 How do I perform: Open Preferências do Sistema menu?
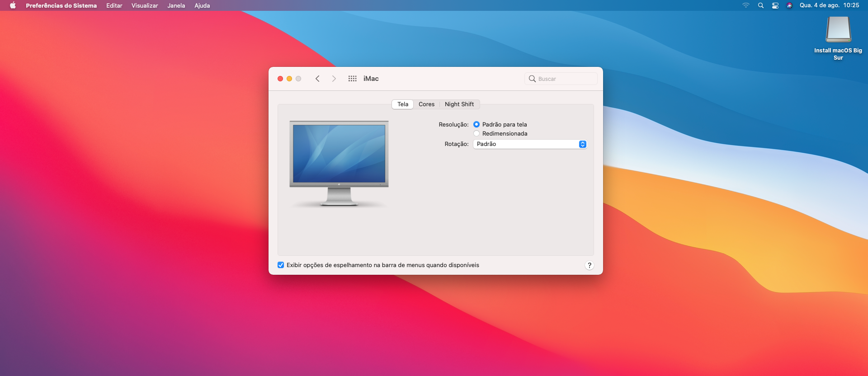coord(61,5)
